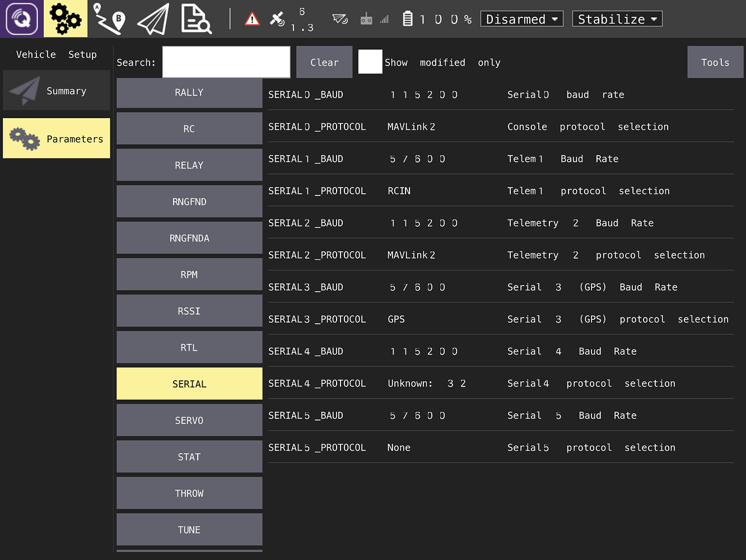Open the Tools menu button
746x560 pixels.
click(715, 62)
